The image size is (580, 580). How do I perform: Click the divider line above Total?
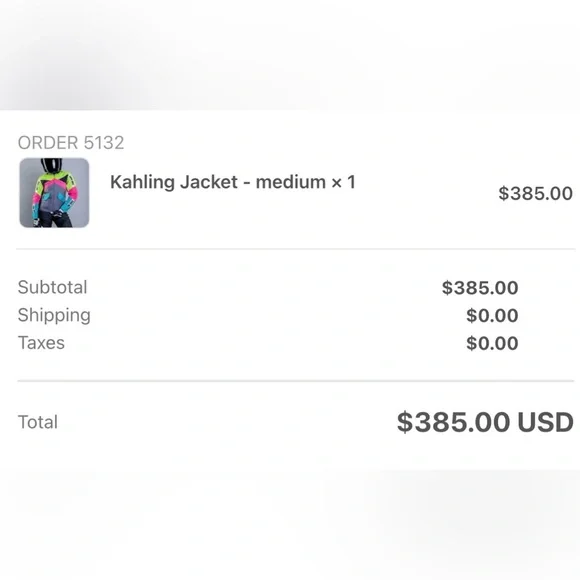[296, 381]
